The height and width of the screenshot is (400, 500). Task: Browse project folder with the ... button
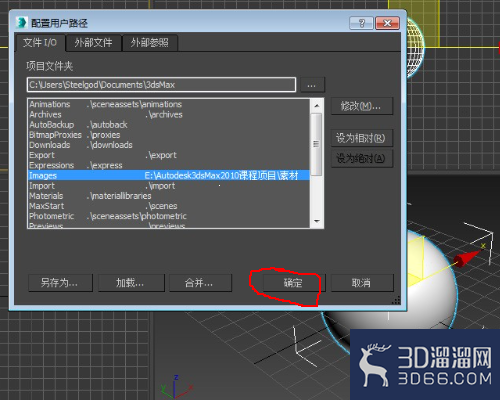point(312,85)
